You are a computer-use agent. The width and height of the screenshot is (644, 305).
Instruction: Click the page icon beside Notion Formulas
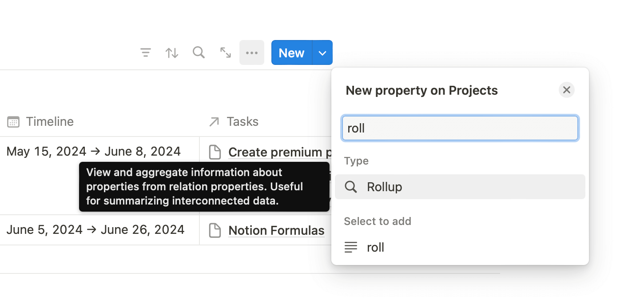pyautogui.click(x=215, y=230)
